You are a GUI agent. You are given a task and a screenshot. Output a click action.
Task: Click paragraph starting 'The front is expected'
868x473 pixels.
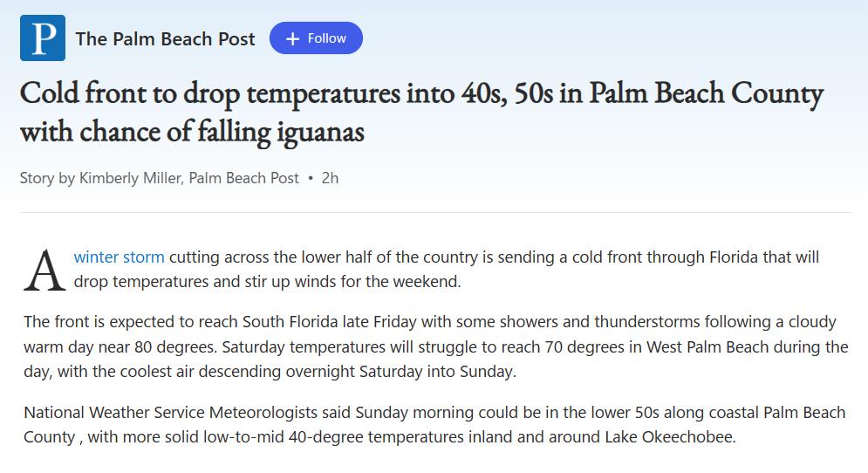coord(435,346)
